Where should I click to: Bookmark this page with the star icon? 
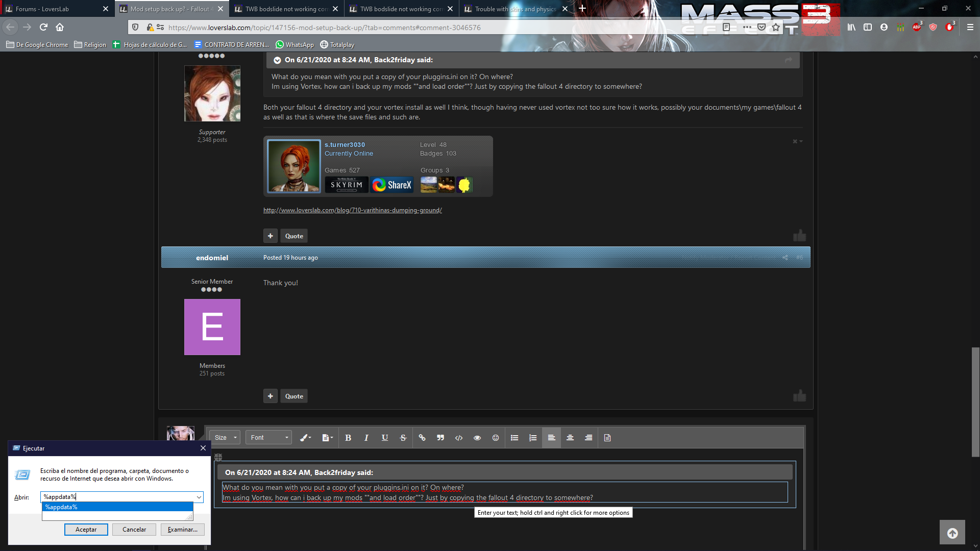click(x=776, y=27)
